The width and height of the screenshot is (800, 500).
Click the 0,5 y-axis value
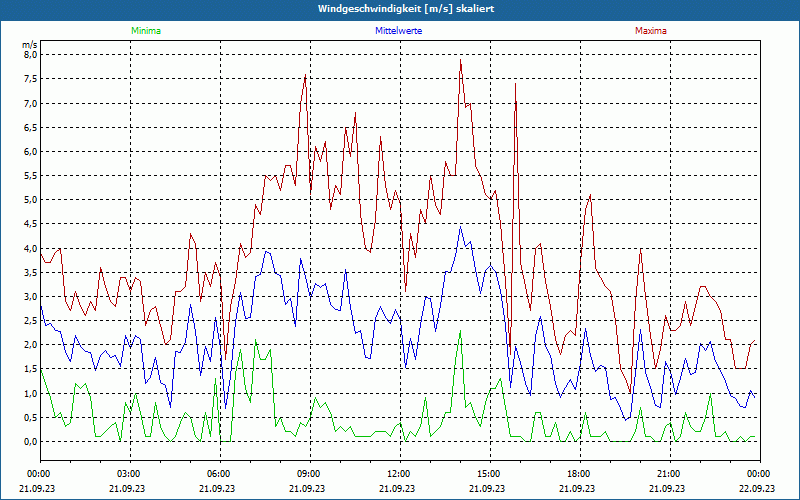pyautogui.click(x=31, y=418)
